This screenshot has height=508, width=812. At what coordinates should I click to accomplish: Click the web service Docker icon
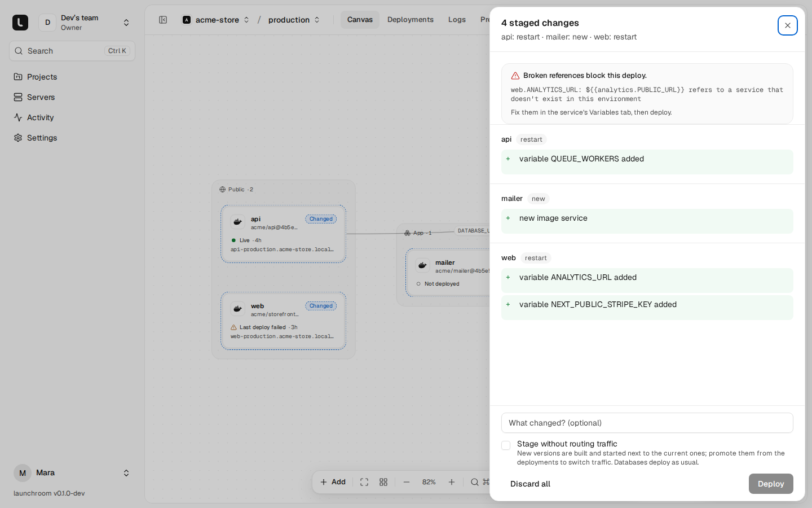(x=238, y=309)
